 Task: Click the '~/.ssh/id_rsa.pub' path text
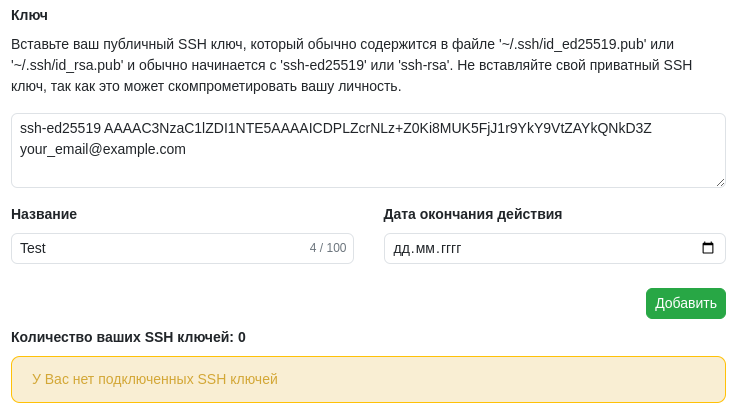[x=67, y=65]
